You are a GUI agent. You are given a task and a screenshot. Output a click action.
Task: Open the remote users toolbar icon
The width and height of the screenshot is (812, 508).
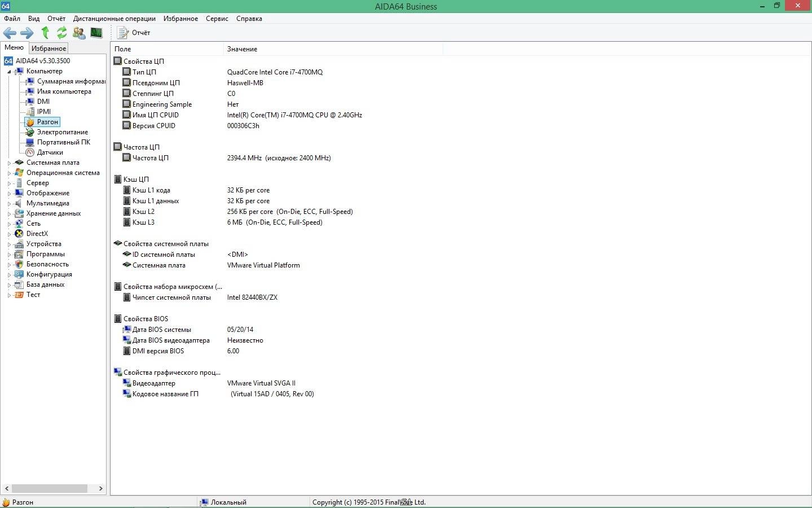tap(79, 33)
